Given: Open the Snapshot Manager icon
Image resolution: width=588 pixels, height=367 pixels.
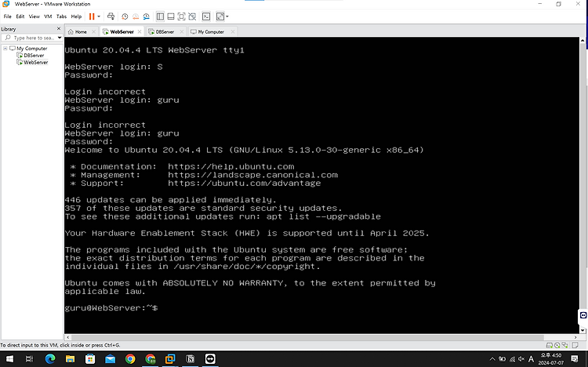Looking at the screenshot, I should tap(147, 16).
